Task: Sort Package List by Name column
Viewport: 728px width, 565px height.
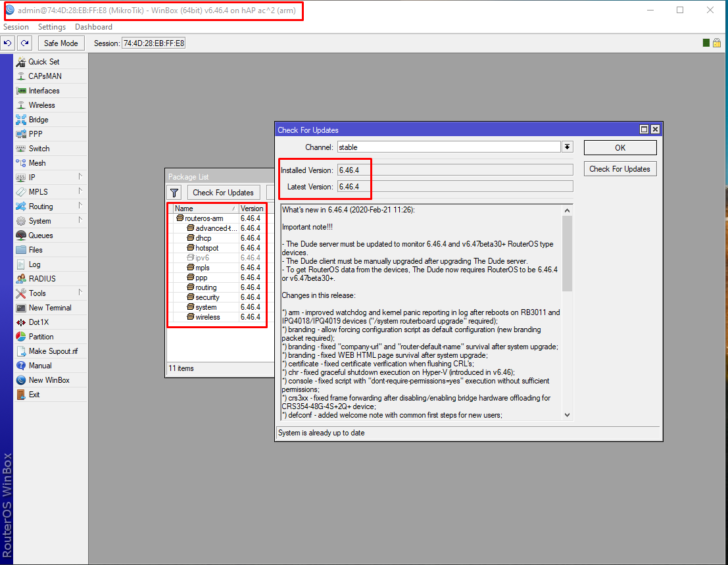Action: pos(206,209)
